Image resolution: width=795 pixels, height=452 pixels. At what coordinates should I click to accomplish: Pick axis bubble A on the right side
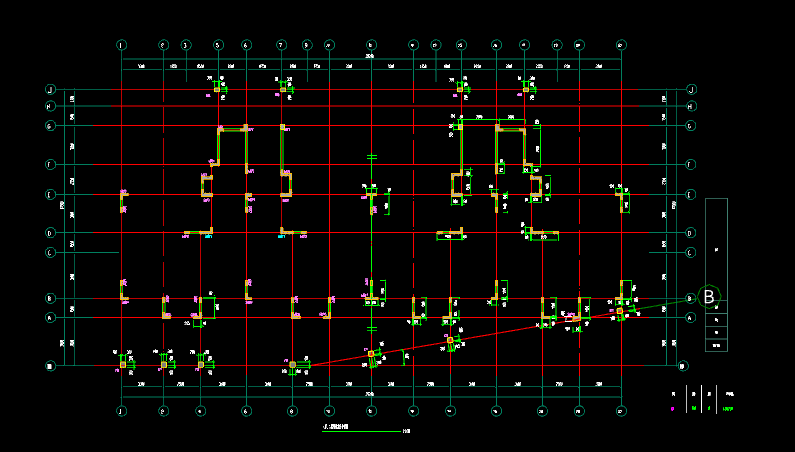[691, 318]
